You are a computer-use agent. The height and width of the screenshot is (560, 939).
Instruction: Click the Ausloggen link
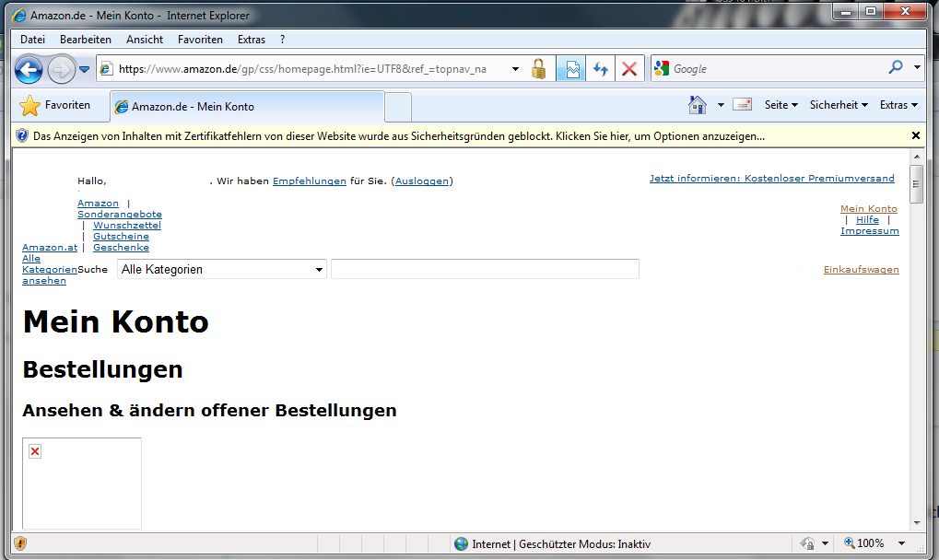(x=422, y=181)
